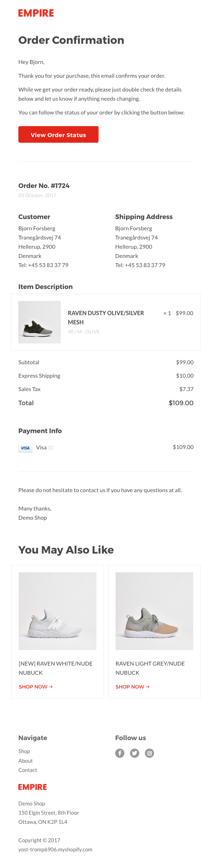Click the Raven Dusty Olive shoe thumbnail

coord(40,322)
